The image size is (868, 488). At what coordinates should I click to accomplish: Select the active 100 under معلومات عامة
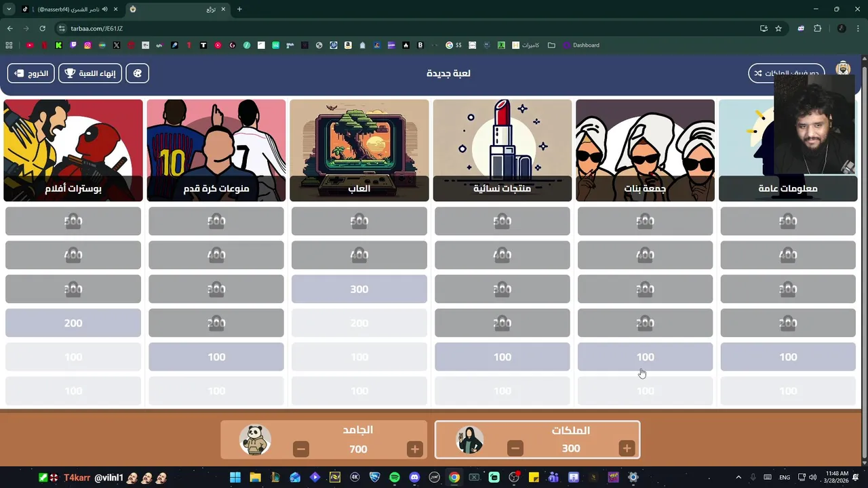pos(788,357)
